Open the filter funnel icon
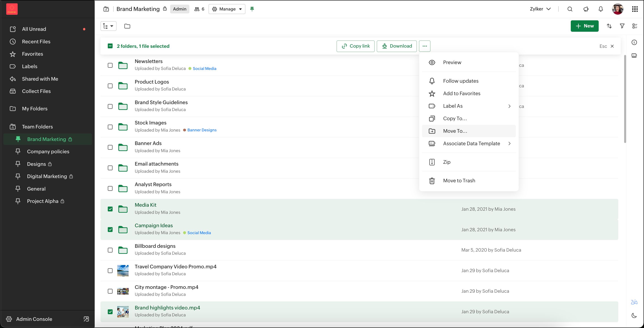Screen dimensions: 644x328 622,26
